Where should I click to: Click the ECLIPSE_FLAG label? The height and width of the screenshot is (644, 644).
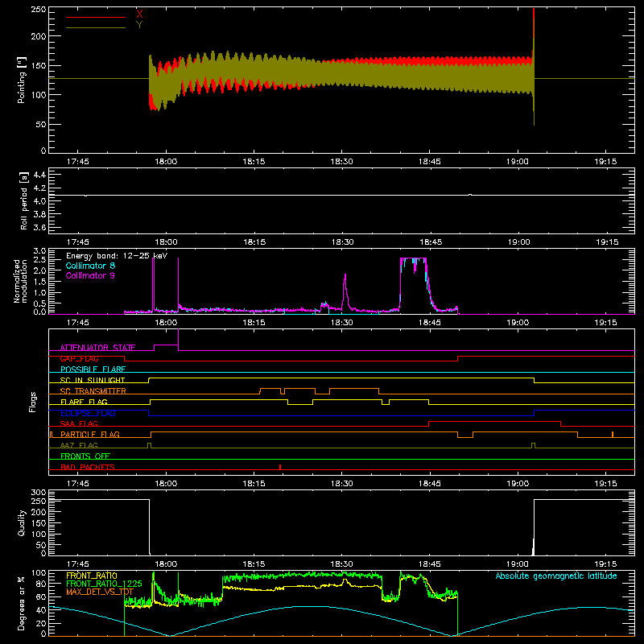coord(88,413)
